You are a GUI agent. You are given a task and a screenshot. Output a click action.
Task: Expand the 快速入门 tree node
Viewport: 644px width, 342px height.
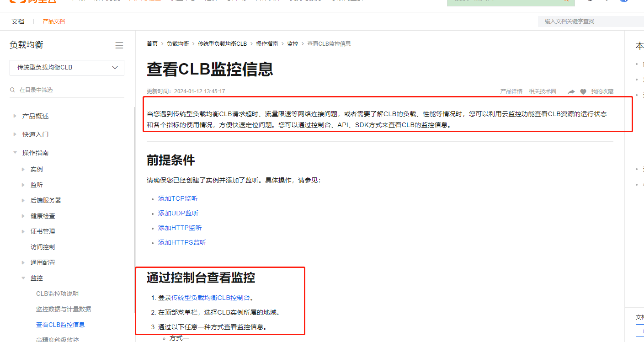pyautogui.click(x=15, y=134)
